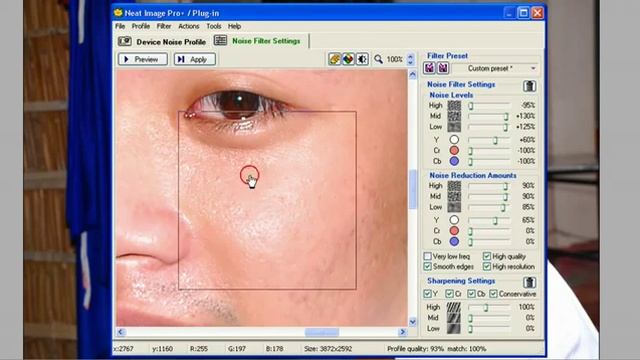Adjust Noise Reduction Amounts Low slider
The image size is (640, 360).
pos(489,208)
